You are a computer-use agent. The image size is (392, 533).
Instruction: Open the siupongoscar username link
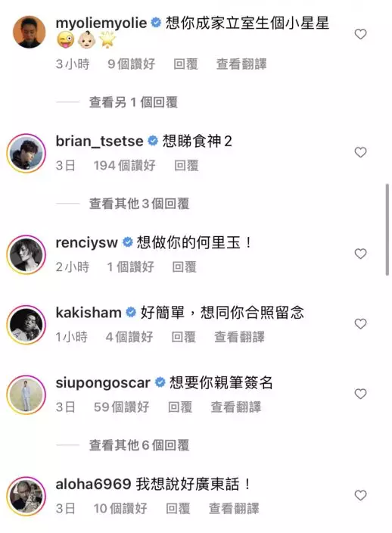pyautogui.click(x=103, y=383)
